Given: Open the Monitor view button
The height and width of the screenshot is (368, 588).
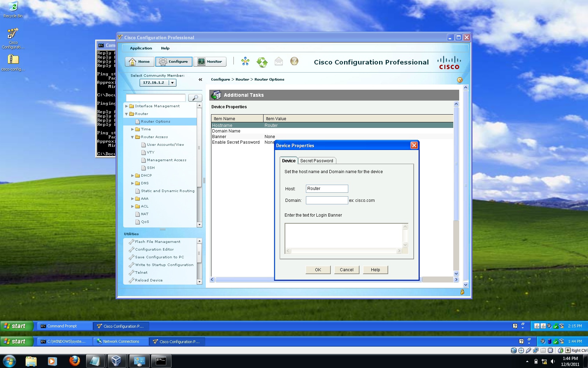Looking at the screenshot, I should pyautogui.click(x=210, y=62).
